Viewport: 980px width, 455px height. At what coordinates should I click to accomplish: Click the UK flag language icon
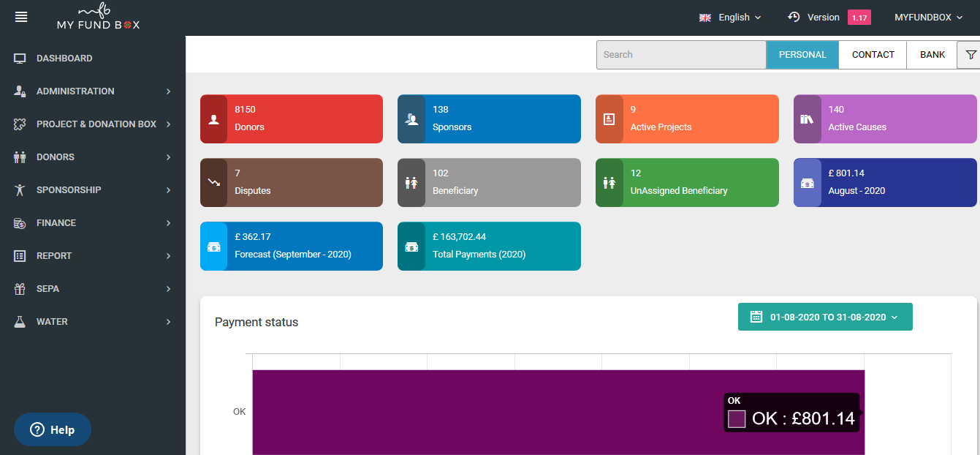point(705,18)
